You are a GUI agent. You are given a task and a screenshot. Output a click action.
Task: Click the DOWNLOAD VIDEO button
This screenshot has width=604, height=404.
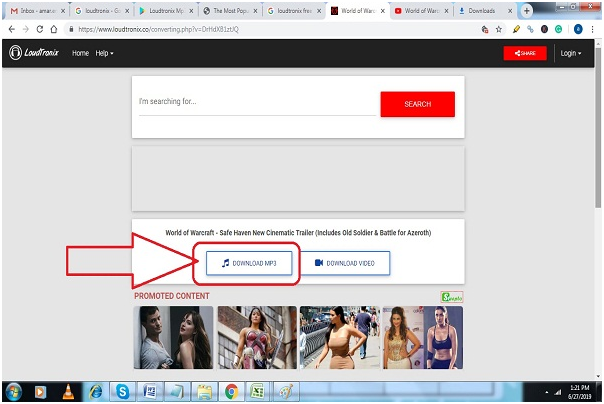(x=345, y=263)
